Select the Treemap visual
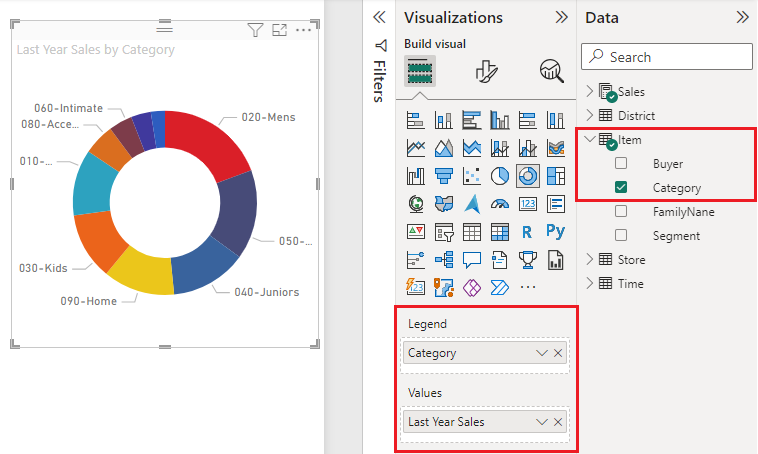Viewport: 758px width, 454px height. (555, 176)
